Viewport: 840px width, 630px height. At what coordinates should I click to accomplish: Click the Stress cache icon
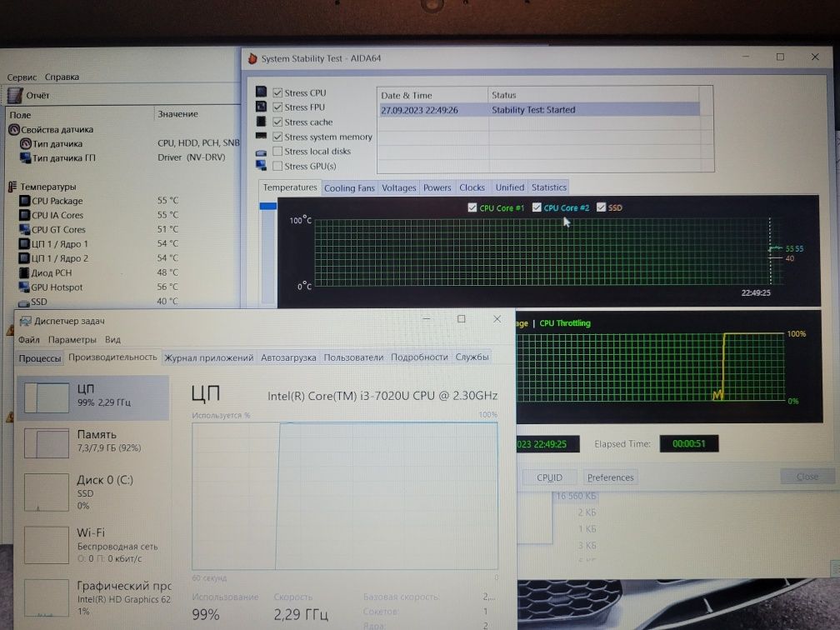pyautogui.click(x=261, y=121)
